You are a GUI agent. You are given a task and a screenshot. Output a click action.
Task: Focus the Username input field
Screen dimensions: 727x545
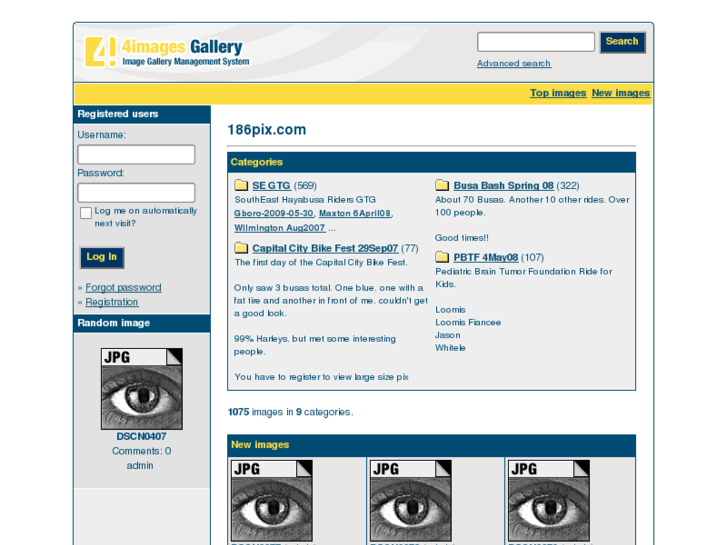[136, 154]
